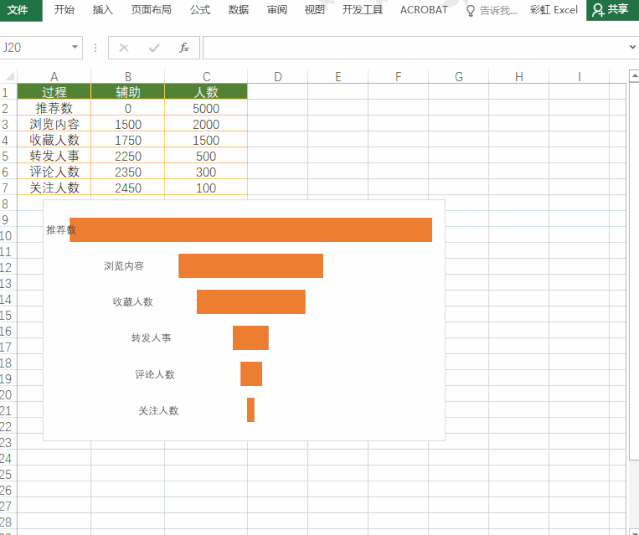Image resolution: width=639 pixels, height=535 pixels.
Task: Select column D header
Action: coord(278,76)
